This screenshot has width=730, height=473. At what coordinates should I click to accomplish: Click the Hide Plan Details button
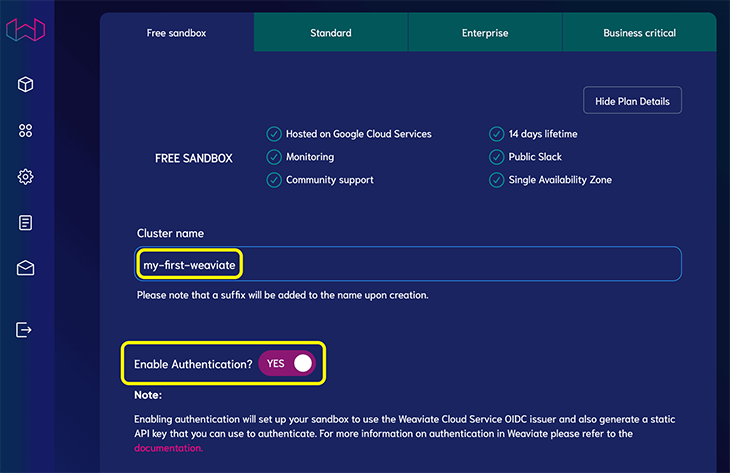(x=632, y=101)
